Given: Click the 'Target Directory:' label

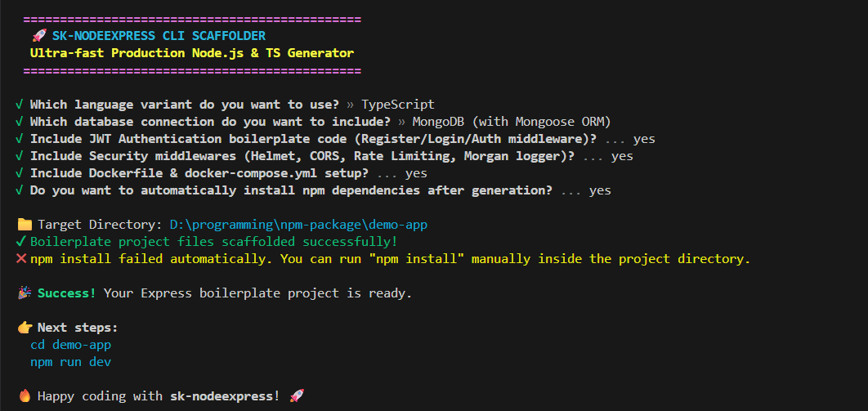Looking at the screenshot, I should pyautogui.click(x=101, y=226).
